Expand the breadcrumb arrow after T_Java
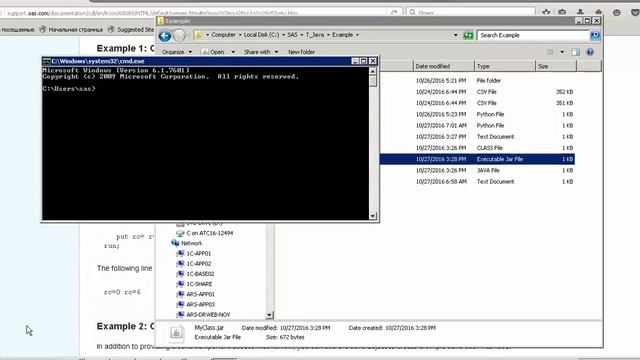This screenshot has width=640, height=360. tap(328, 35)
